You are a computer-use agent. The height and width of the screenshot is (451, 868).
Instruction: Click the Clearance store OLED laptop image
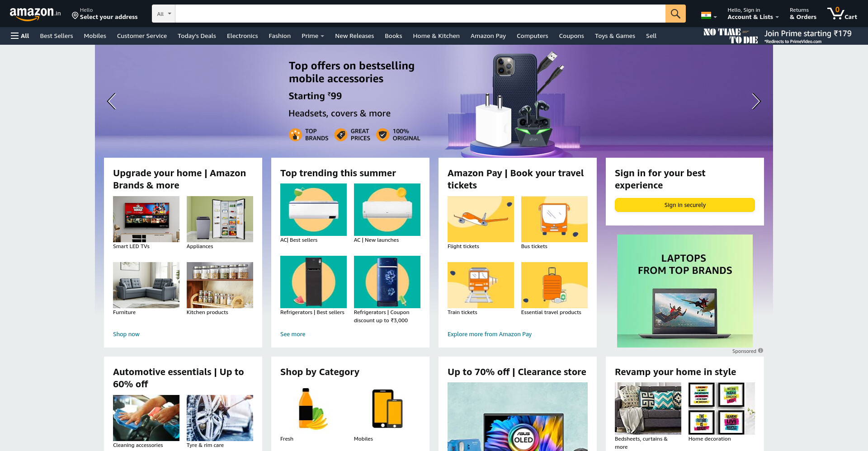pyautogui.click(x=518, y=417)
